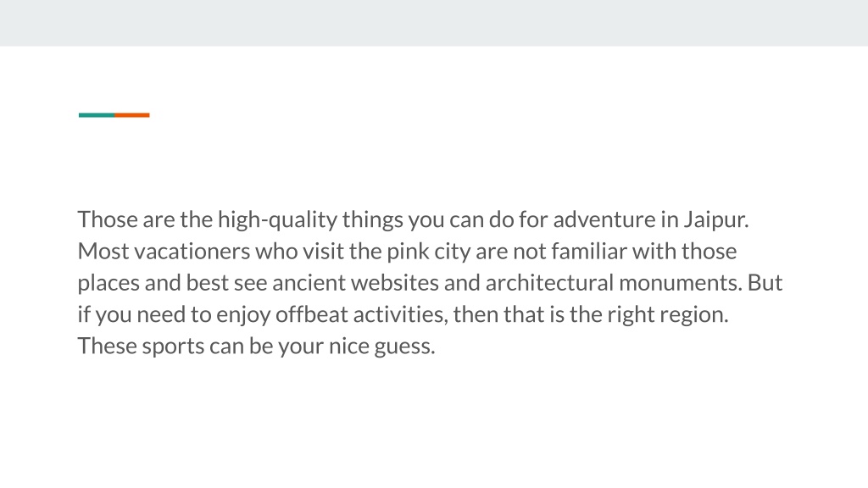Select the word "Jaipur" in the paragraph
This screenshot has height=488, width=868.
point(713,219)
